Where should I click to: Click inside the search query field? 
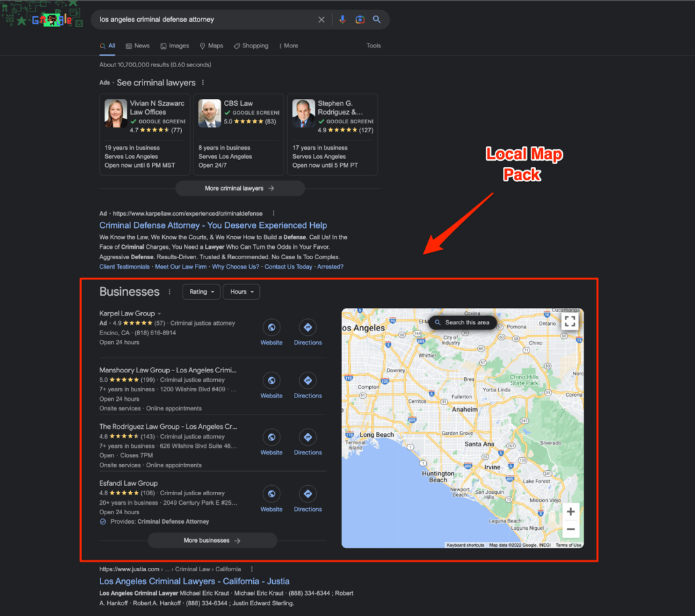[204, 20]
